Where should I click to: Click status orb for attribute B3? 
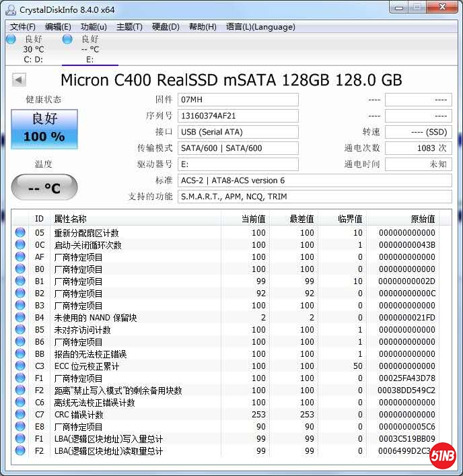(x=20, y=305)
